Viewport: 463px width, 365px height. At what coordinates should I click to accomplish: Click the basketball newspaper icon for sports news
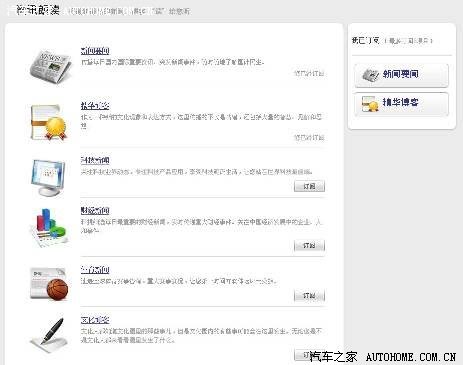click(x=49, y=284)
